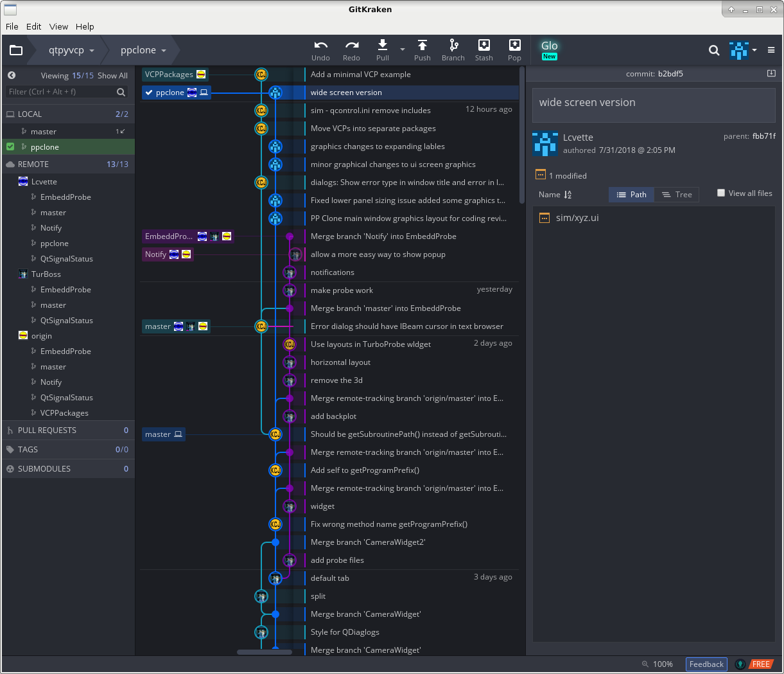Click the magnifier search icon in top toolbar
784x674 pixels.
[714, 50]
